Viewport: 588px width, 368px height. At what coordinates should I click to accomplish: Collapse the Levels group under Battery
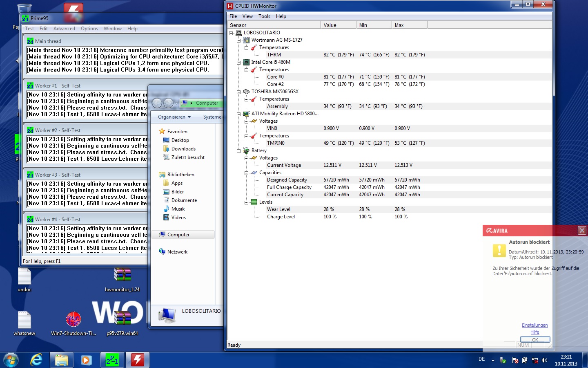(x=247, y=202)
